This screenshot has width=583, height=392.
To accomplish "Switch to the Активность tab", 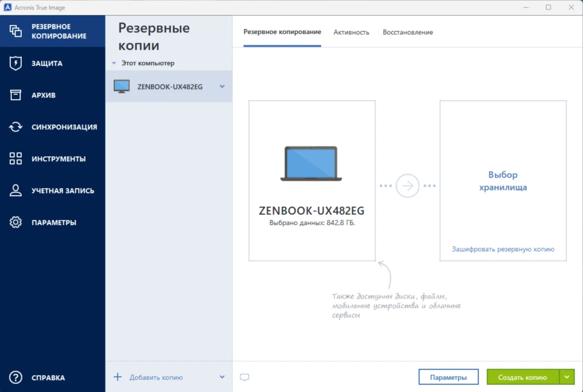I will (x=351, y=32).
